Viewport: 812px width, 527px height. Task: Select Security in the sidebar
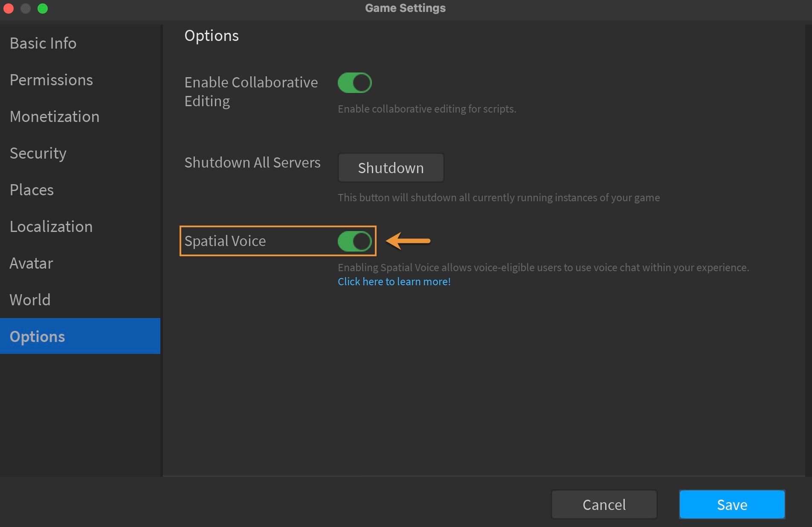pos(38,153)
